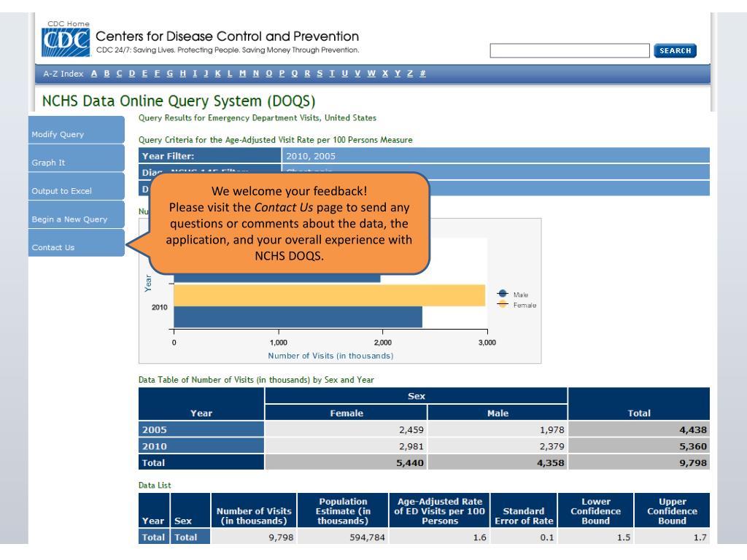The width and height of the screenshot is (747, 560).
Task: Click Population Estimate column header
Action: tap(343, 510)
